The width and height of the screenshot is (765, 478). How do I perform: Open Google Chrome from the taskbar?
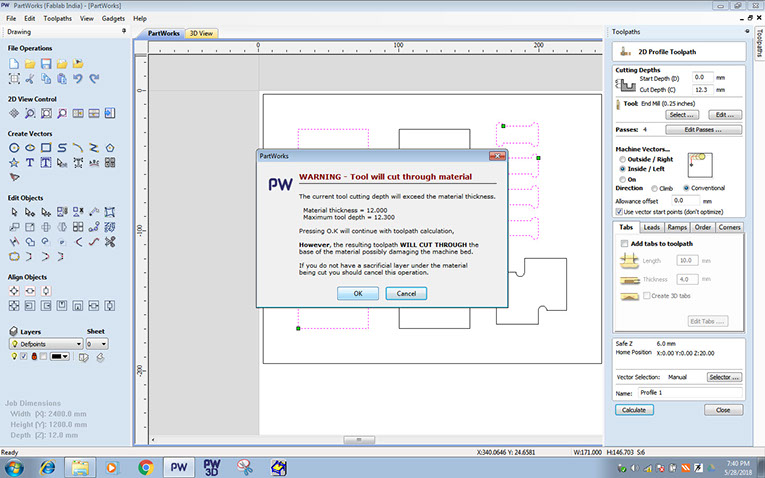[146, 467]
